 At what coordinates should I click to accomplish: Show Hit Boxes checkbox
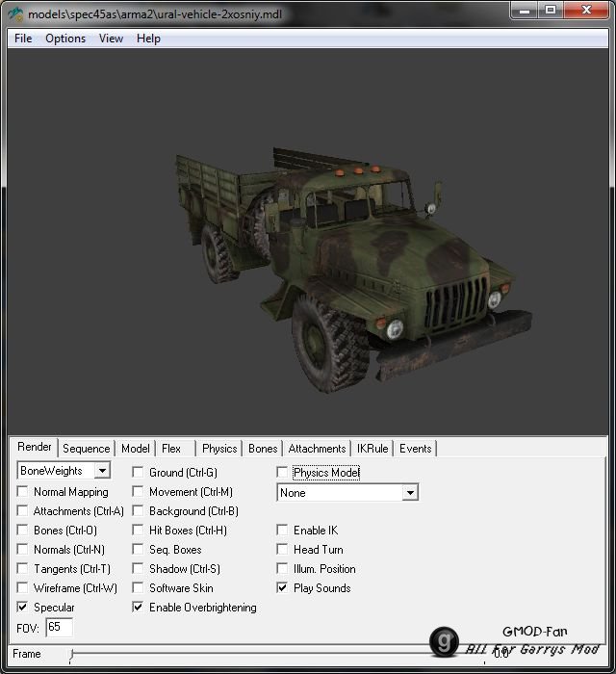pyautogui.click(x=138, y=531)
